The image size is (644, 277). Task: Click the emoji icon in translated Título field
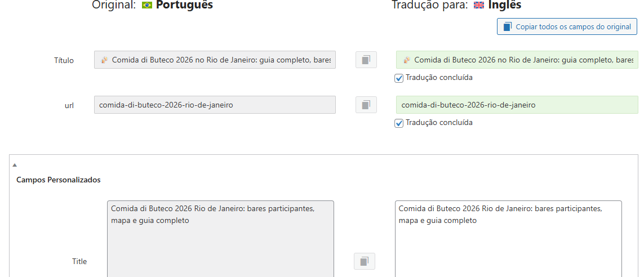point(407,60)
